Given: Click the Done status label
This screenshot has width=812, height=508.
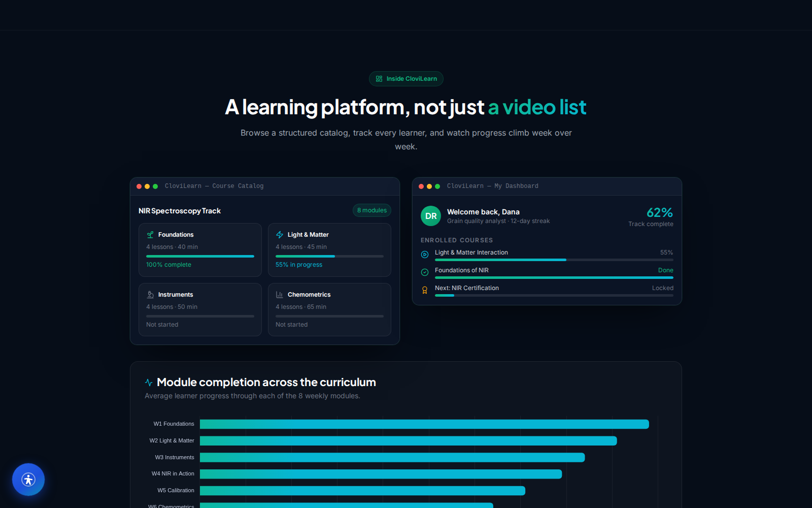Looking at the screenshot, I should coord(666,270).
